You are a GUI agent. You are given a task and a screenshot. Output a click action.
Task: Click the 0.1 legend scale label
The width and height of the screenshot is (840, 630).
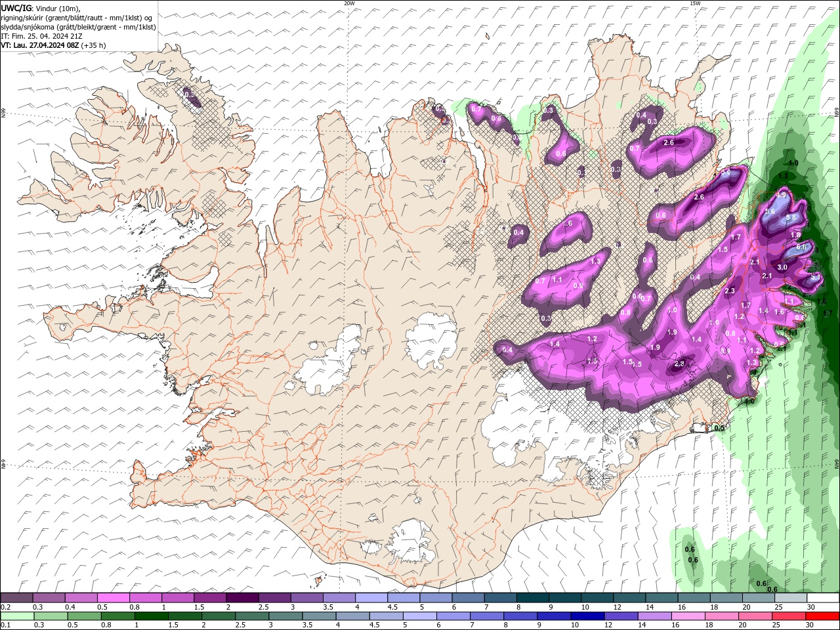tap(6, 625)
